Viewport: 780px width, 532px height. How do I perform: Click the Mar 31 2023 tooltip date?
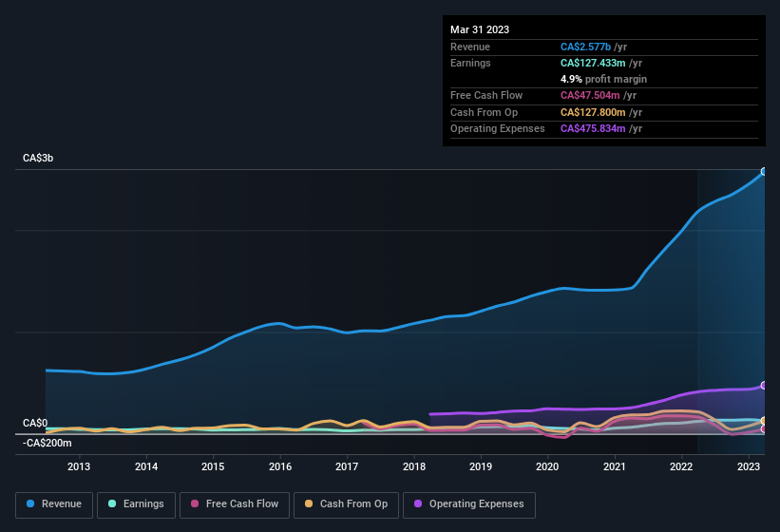480,29
